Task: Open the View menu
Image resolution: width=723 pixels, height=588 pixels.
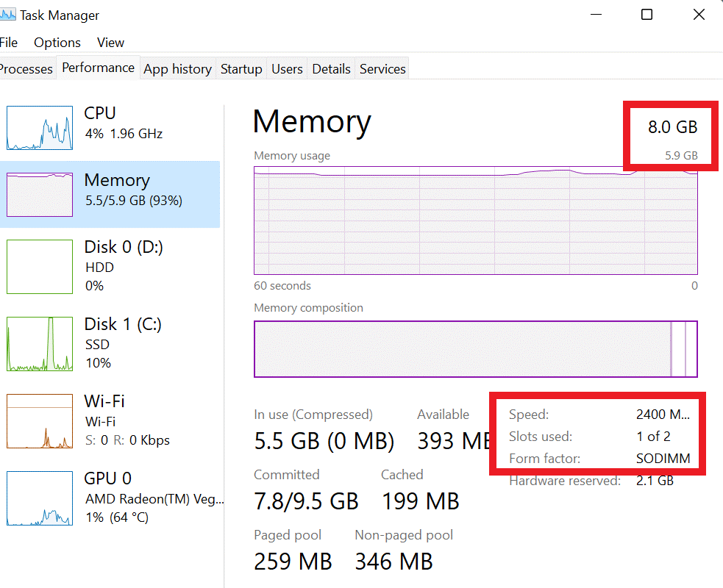Action: [110, 42]
